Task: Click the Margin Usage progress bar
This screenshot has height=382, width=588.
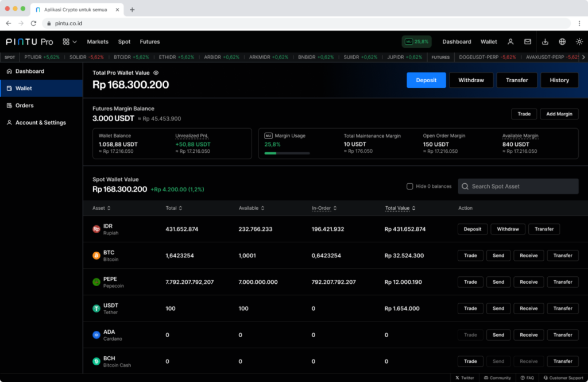Action: 287,153
